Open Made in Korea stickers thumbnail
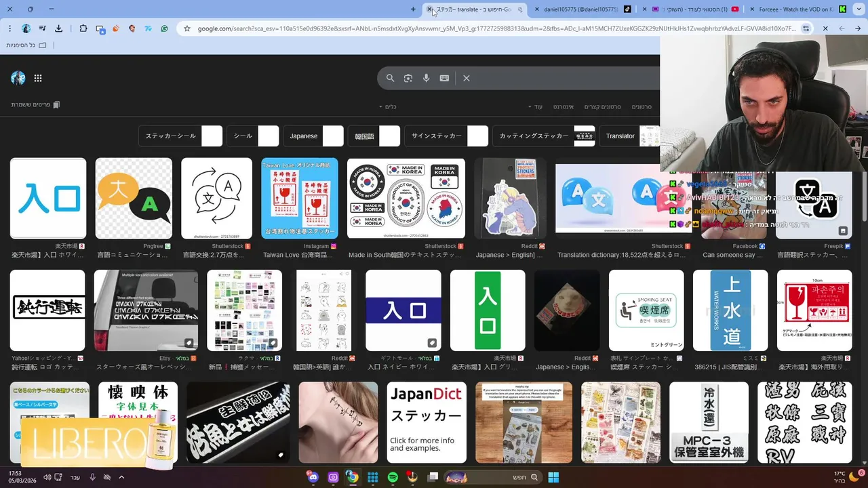This screenshot has width=868, height=488. (406, 199)
